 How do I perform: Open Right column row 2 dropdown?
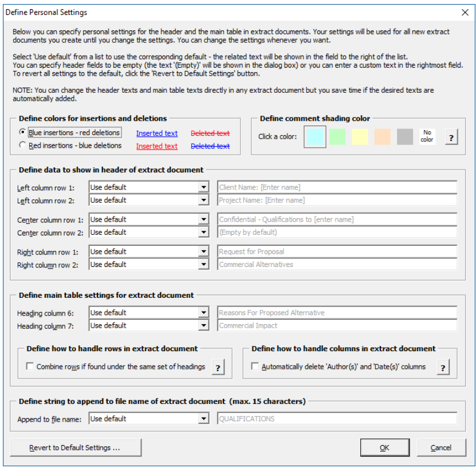point(203,264)
